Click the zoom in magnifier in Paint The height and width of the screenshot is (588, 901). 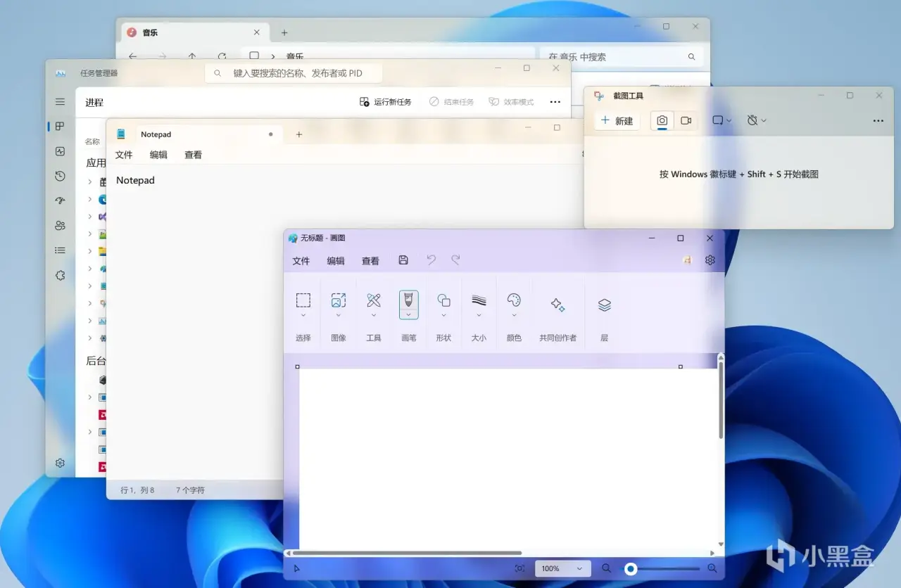(x=712, y=568)
